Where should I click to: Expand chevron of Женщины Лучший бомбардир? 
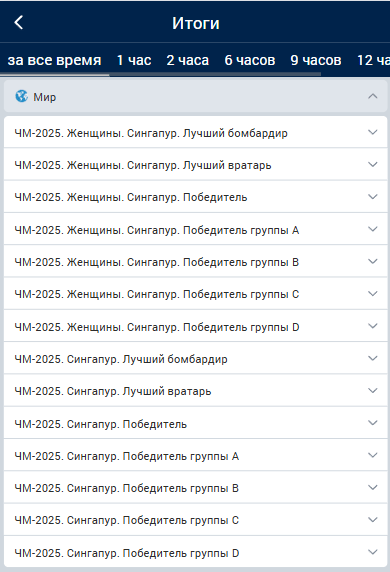[x=372, y=132]
